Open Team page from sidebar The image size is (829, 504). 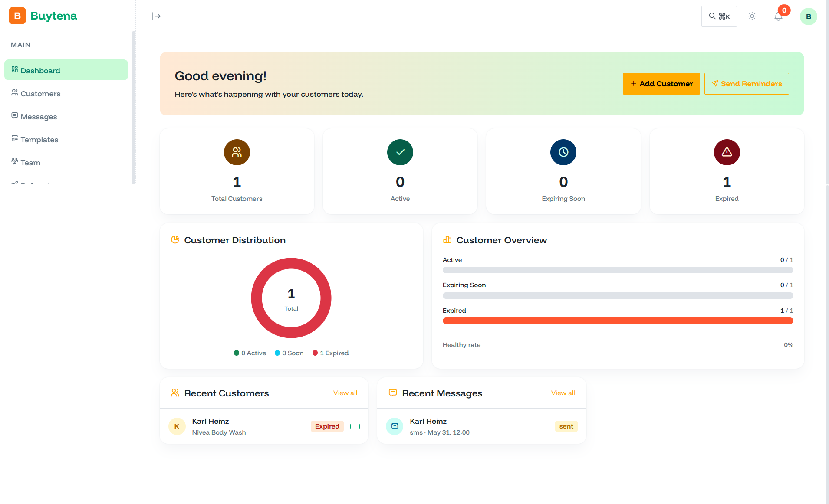click(66, 162)
